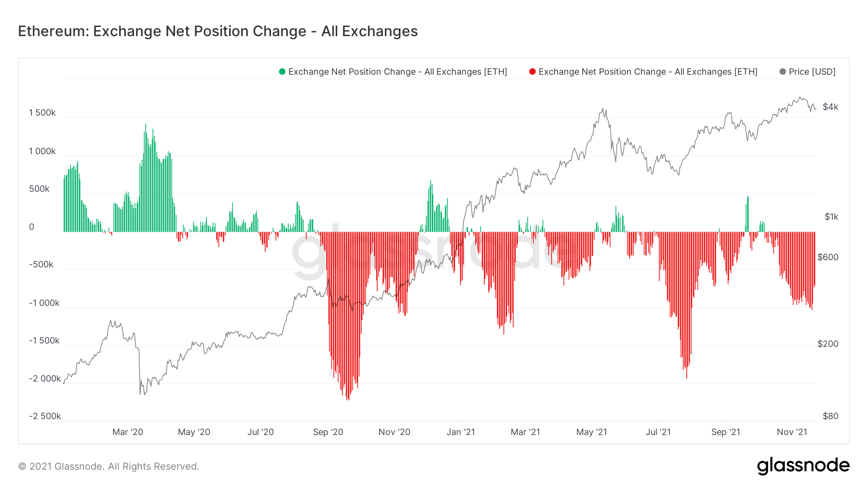Click the green legend dot
The width and height of the screenshot is (868, 488).
point(282,72)
